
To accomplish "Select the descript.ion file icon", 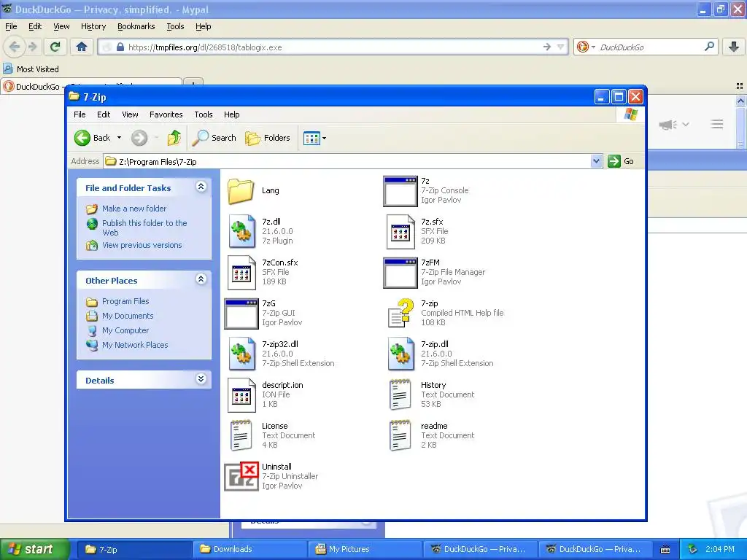I will (241, 394).
